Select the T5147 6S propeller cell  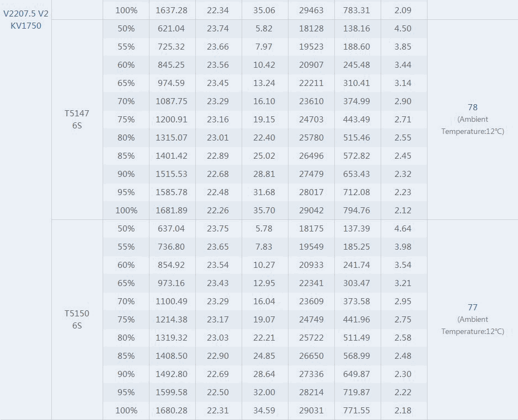(x=77, y=119)
